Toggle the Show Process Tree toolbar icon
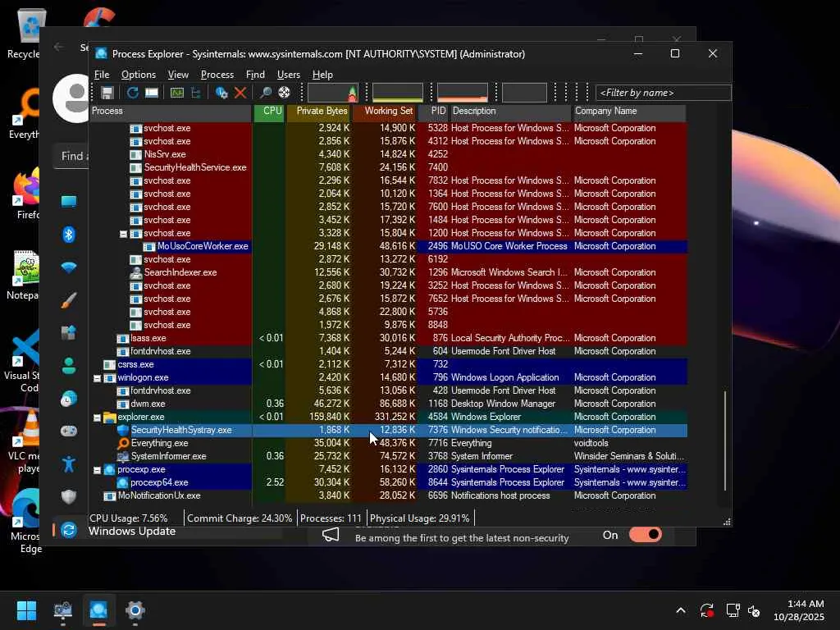840x630 pixels. point(196,93)
